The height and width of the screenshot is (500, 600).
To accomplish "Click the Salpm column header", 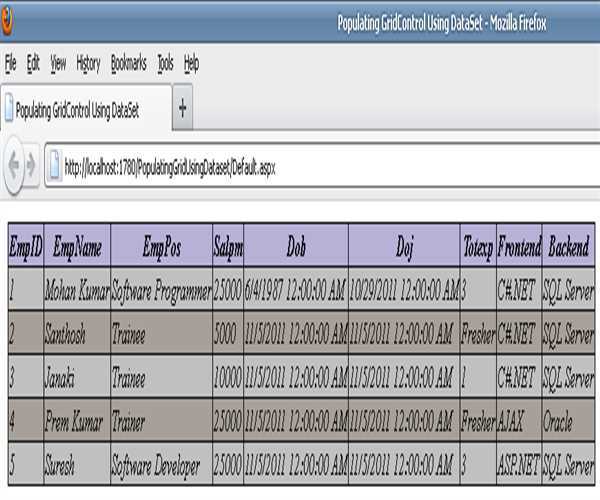I will point(227,245).
